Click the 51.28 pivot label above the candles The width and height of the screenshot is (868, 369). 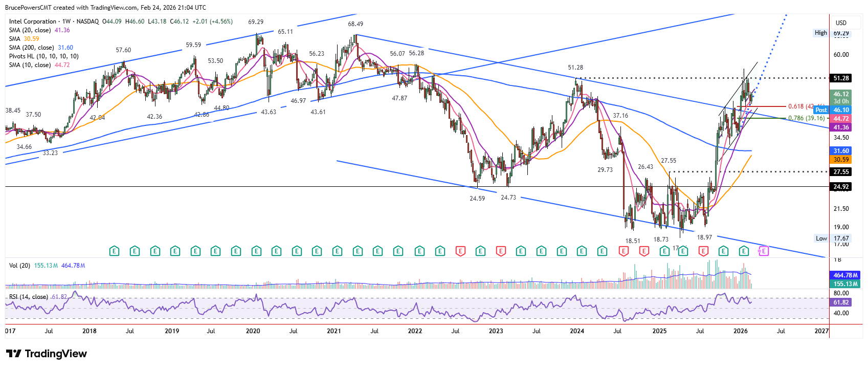pyautogui.click(x=575, y=68)
